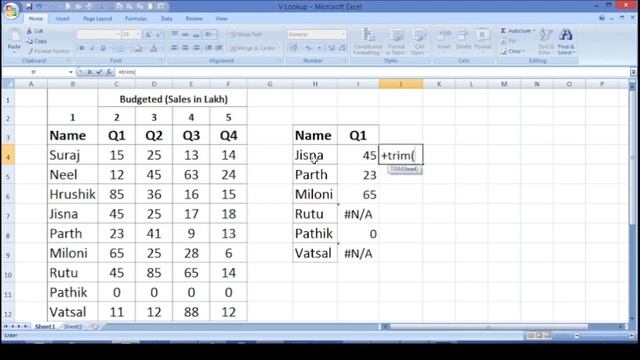Image resolution: width=640 pixels, height=360 pixels.
Task: Click Insert in the Cells group
Action: [x=444, y=40]
